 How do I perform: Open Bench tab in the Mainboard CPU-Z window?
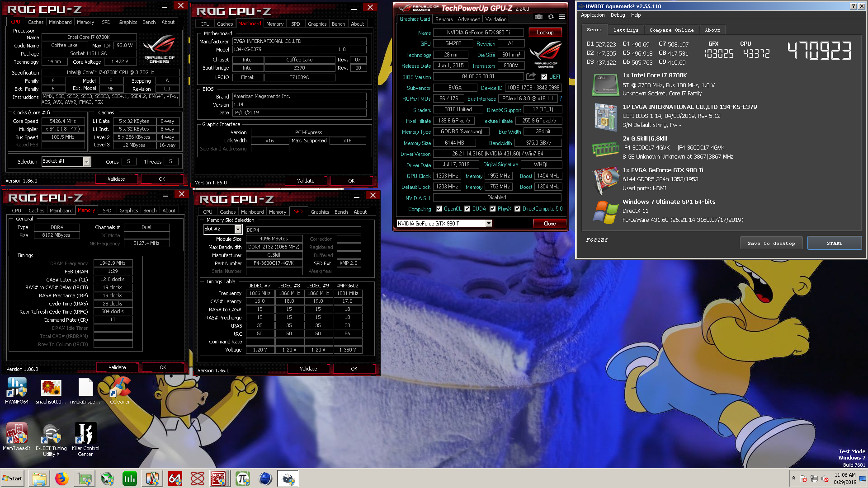[338, 24]
